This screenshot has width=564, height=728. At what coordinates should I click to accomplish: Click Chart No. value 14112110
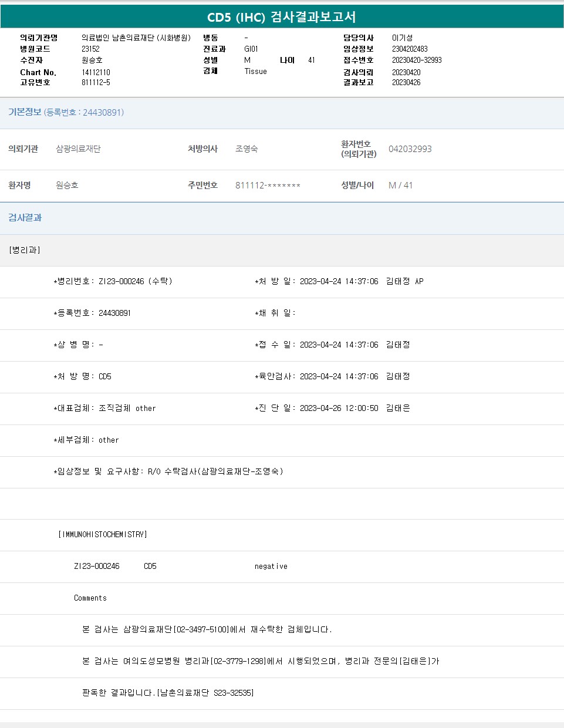(96, 73)
